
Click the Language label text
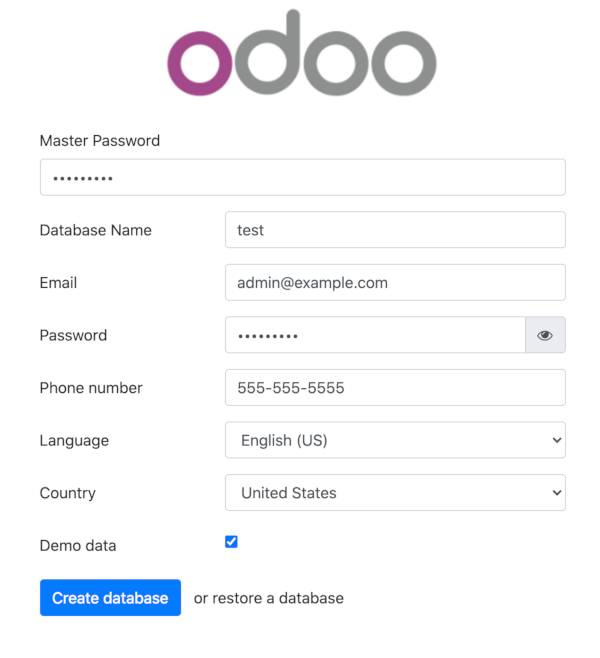tap(74, 440)
